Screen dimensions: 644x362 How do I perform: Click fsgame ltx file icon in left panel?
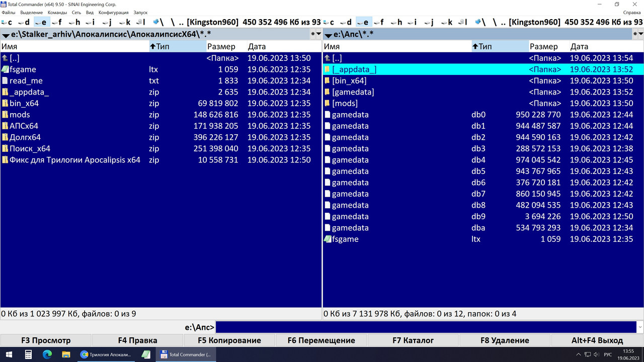(x=5, y=69)
